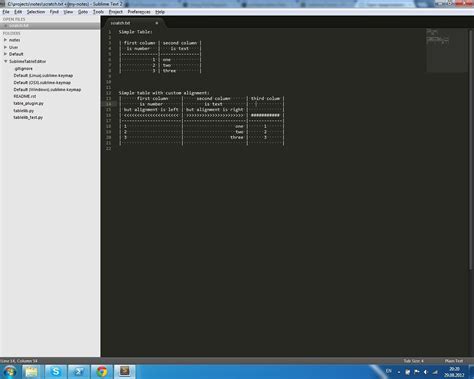
Task: Open the Action Center flag icon
Action: (417, 372)
